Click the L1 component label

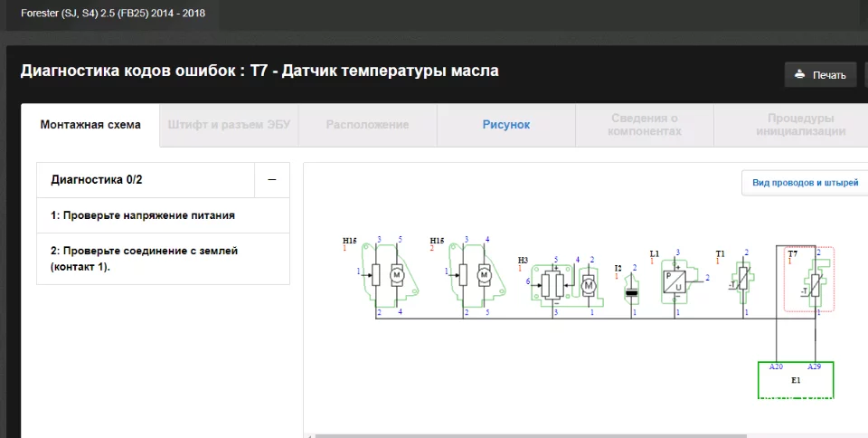click(655, 253)
